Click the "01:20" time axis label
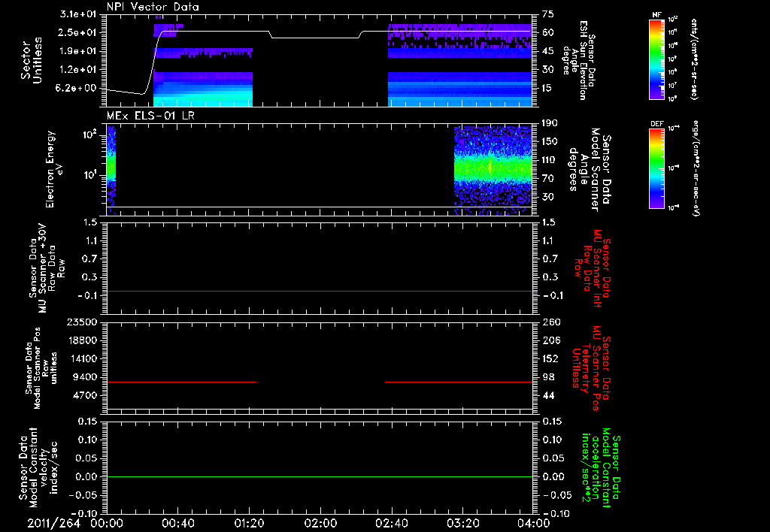This screenshot has width=770, height=532. [x=249, y=523]
